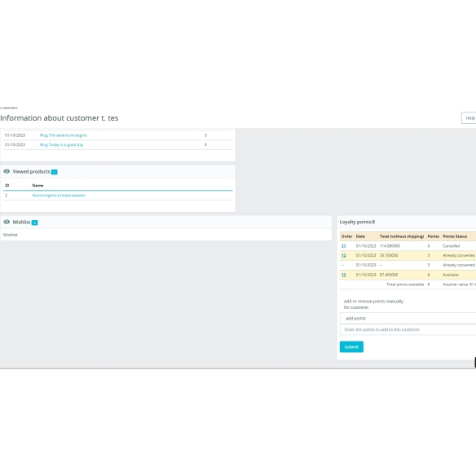Screen dimensions: 476x476
Task: Open order 11 link
Action: coord(344,246)
